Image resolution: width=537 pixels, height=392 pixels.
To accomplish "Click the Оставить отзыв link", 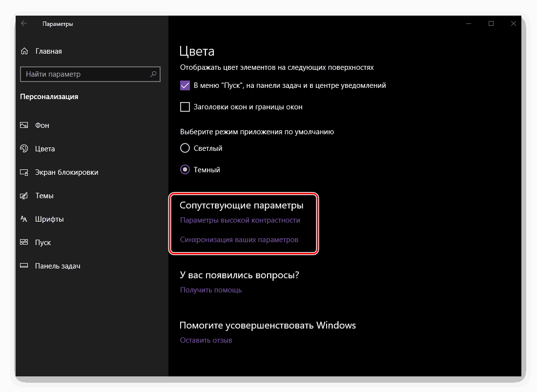I will tap(206, 340).
